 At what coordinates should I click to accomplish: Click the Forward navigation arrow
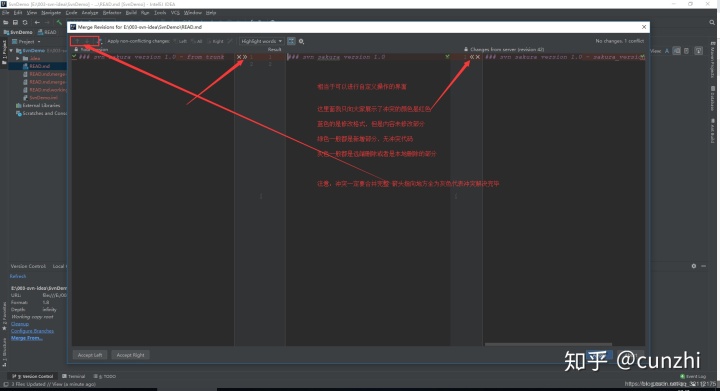pos(47,22)
